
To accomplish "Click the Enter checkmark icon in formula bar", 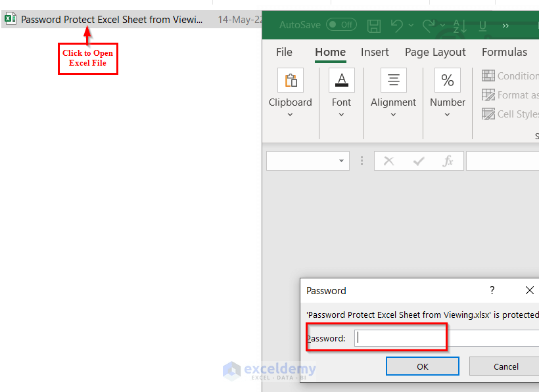I will coord(419,160).
